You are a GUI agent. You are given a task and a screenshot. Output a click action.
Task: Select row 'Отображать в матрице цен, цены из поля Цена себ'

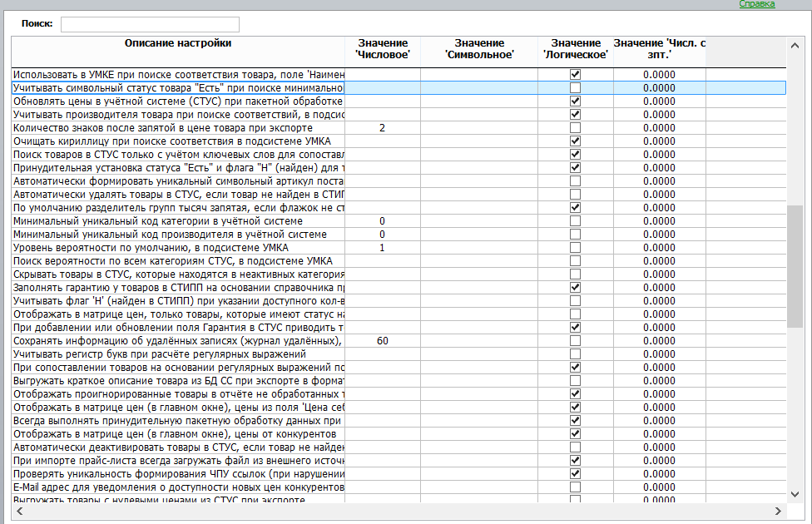399,408
